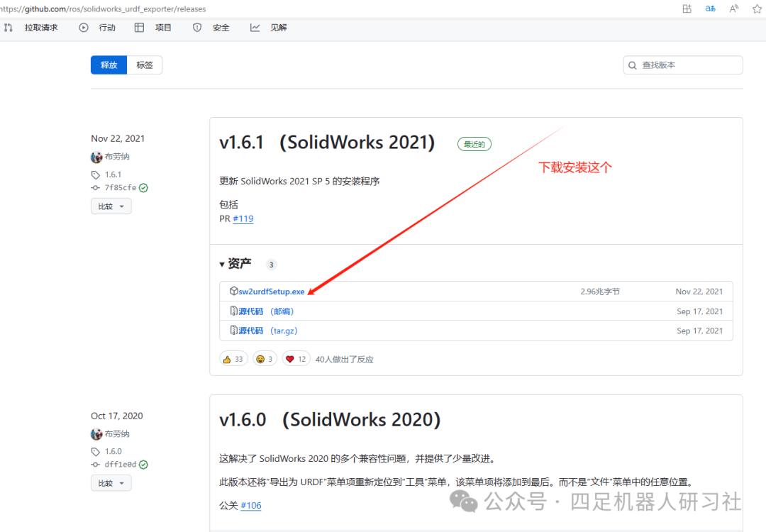Click the laughing face reaction with 3
The height and width of the screenshot is (532, 766).
click(265, 359)
